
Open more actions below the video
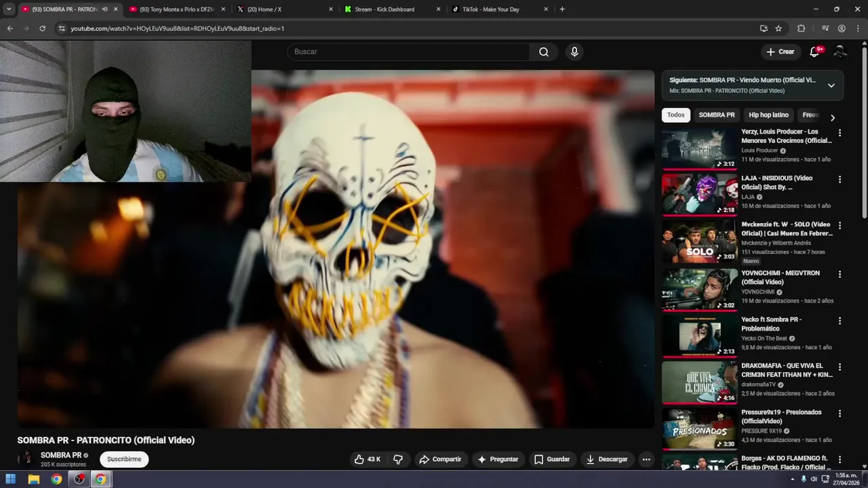coord(646,459)
